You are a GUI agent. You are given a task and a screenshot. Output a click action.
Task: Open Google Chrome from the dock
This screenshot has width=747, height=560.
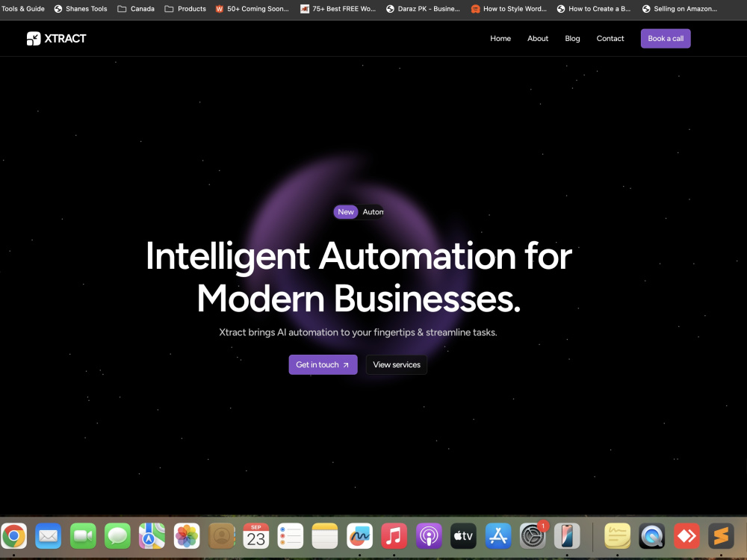[x=13, y=535]
